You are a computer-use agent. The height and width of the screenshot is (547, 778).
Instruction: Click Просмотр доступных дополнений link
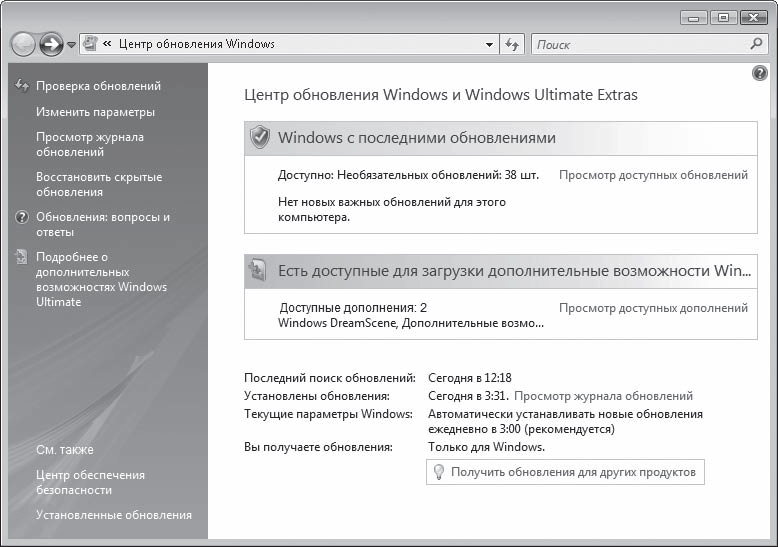click(652, 308)
